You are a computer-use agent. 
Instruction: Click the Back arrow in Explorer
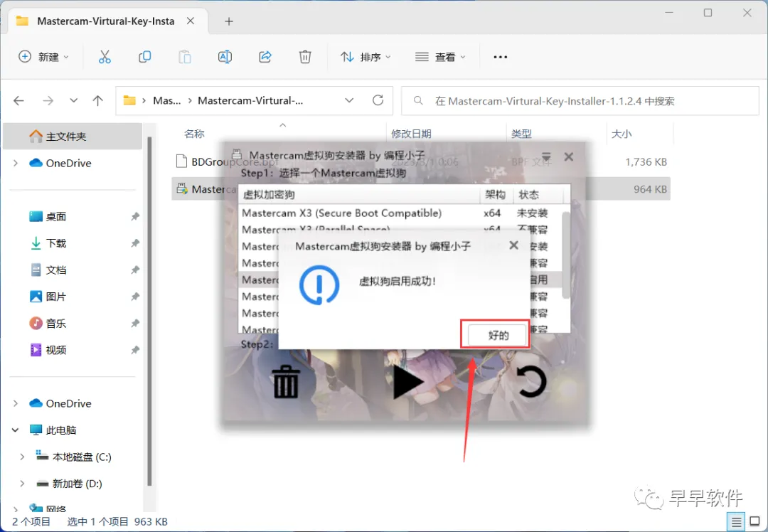tap(18, 100)
